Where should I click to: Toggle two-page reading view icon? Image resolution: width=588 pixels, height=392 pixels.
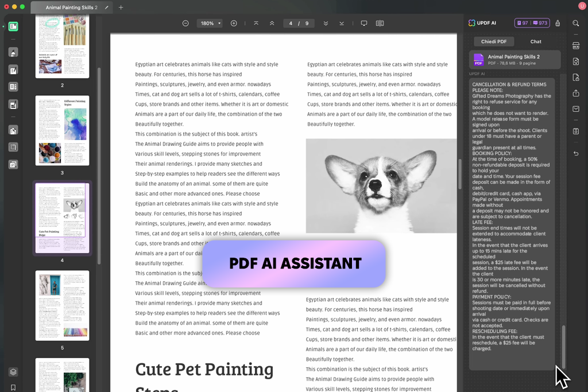point(380,23)
